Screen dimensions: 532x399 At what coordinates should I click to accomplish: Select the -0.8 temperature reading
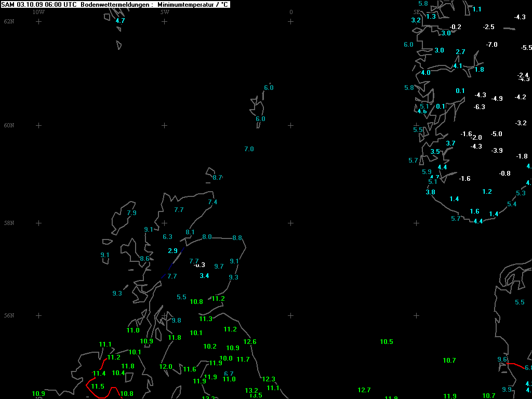click(504, 174)
